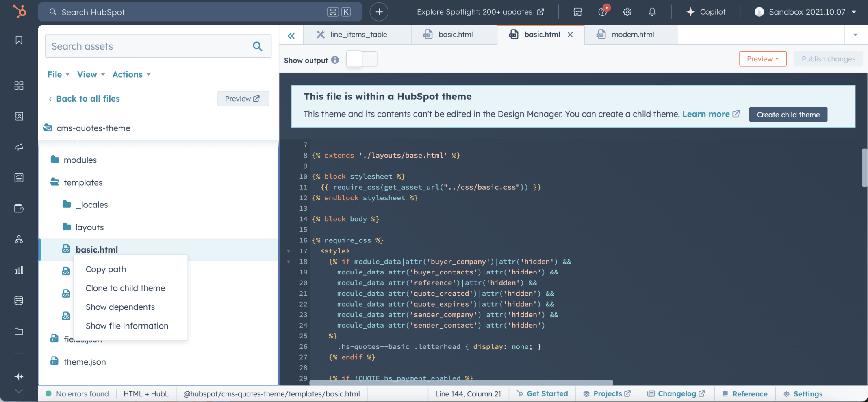Open the notifications bell
Image resolution: width=868 pixels, height=402 pixels.
tap(652, 12)
